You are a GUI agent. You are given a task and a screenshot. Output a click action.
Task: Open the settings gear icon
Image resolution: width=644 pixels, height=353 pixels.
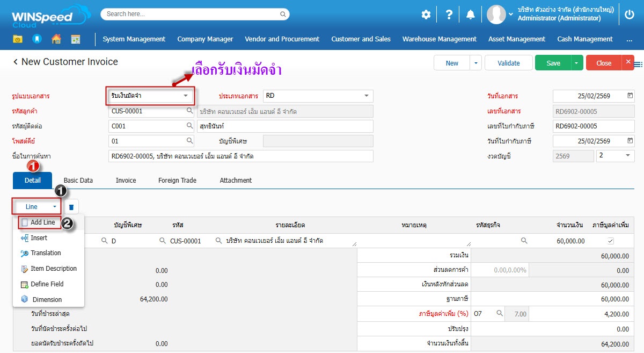[426, 15]
